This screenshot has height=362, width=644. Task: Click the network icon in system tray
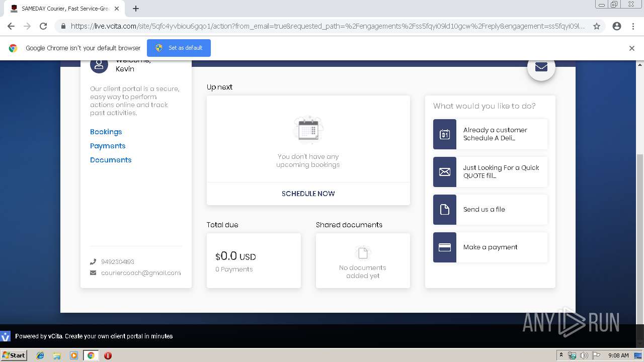click(x=572, y=355)
